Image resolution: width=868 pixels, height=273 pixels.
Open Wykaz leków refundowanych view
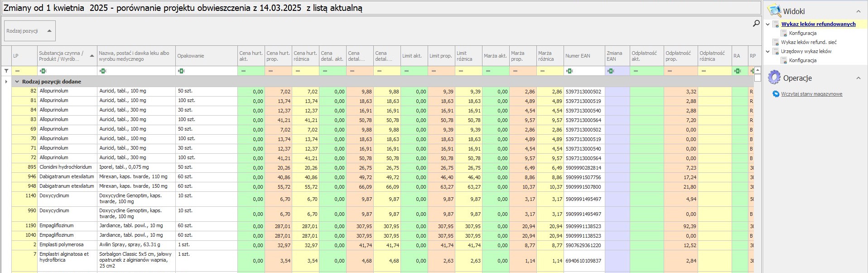[x=818, y=24]
